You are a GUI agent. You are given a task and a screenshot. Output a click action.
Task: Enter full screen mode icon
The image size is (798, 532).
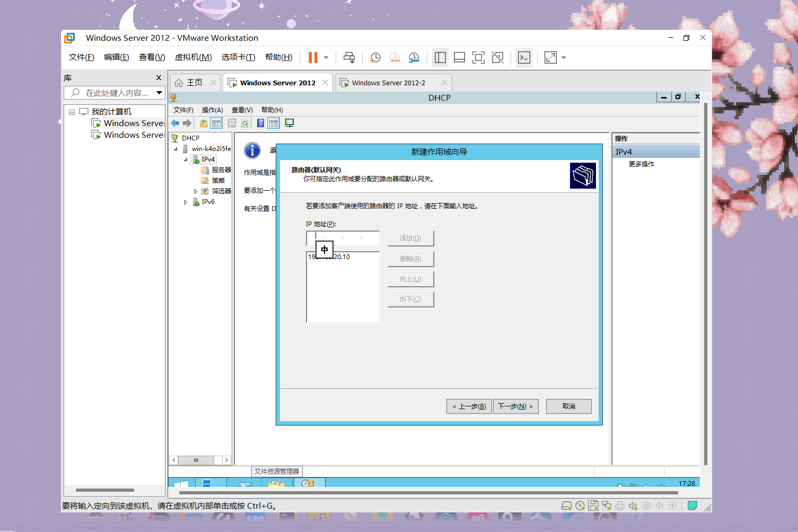click(x=478, y=57)
